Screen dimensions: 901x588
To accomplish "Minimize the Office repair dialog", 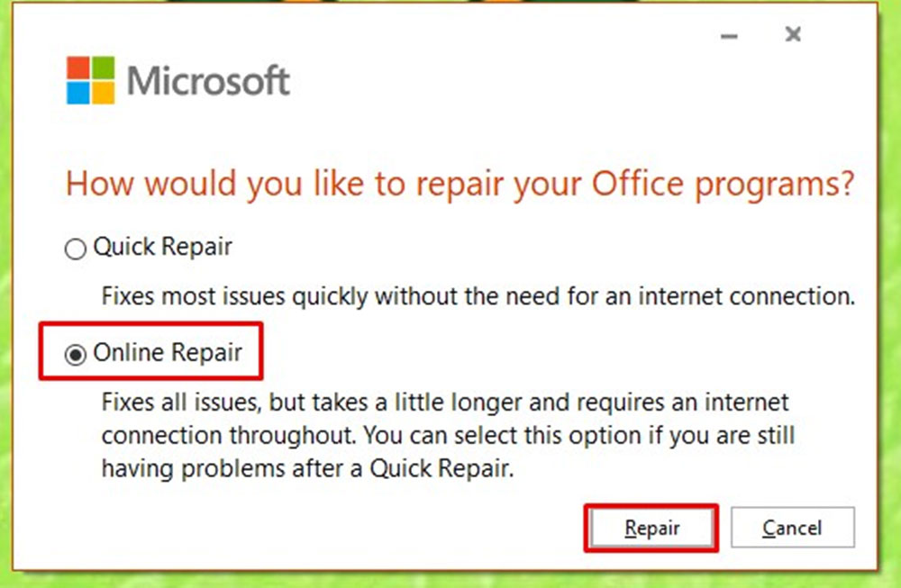I will 730,36.
